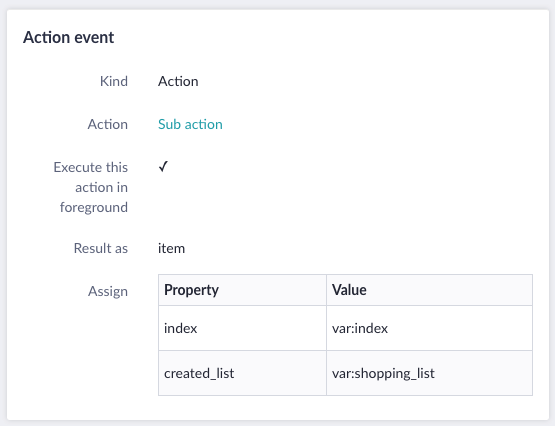Select the Action event heading

pos(69,37)
